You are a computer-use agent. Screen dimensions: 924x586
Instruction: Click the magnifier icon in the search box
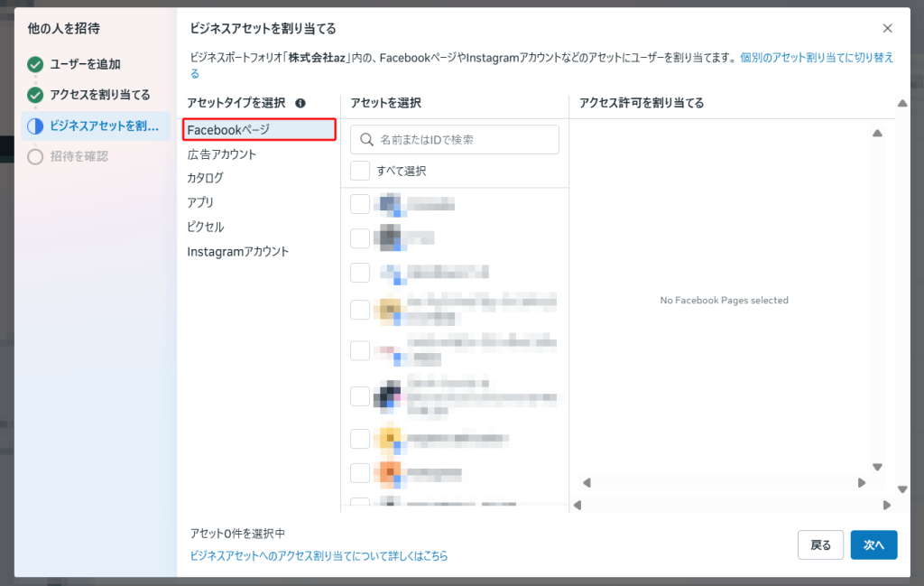tap(367, 140)
